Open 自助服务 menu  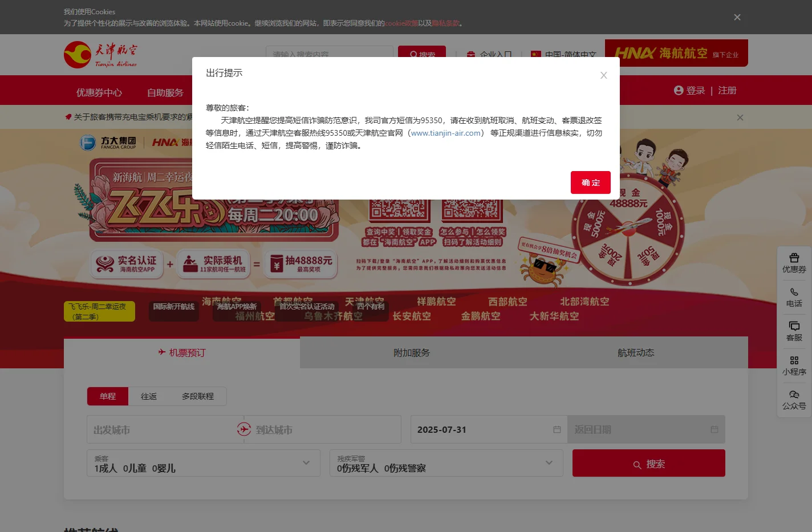[x=165, y=92]
